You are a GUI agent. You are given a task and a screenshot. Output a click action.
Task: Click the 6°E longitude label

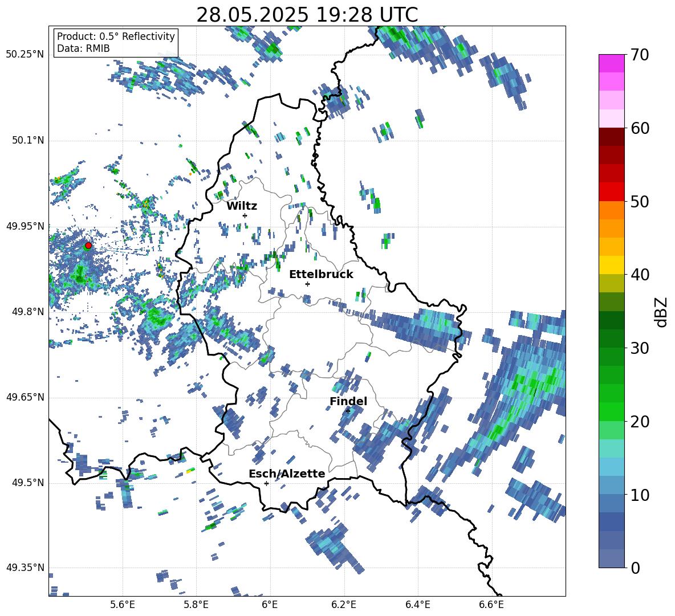coord(270,605)
